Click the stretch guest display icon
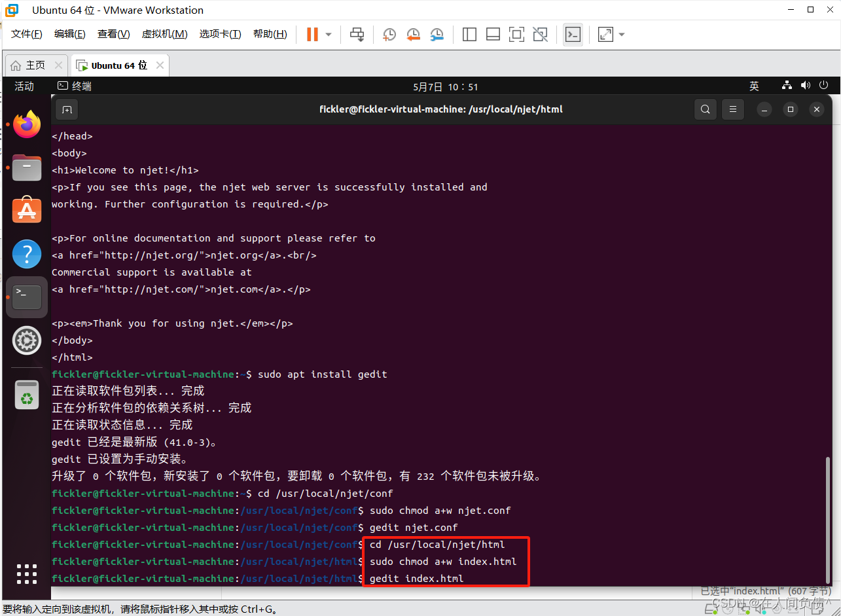Viewport: 841px width, 616px height. (605, 34)
